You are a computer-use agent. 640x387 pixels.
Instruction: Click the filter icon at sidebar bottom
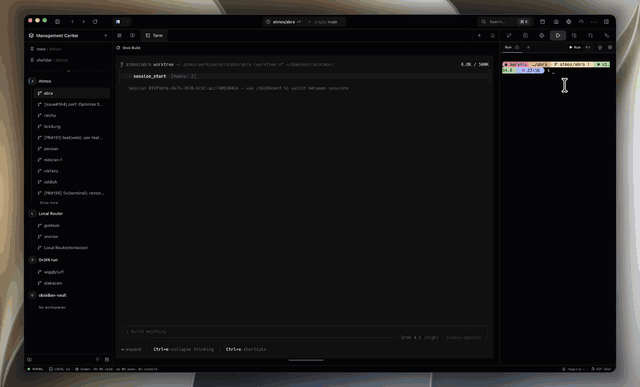(x=97, y=360)
